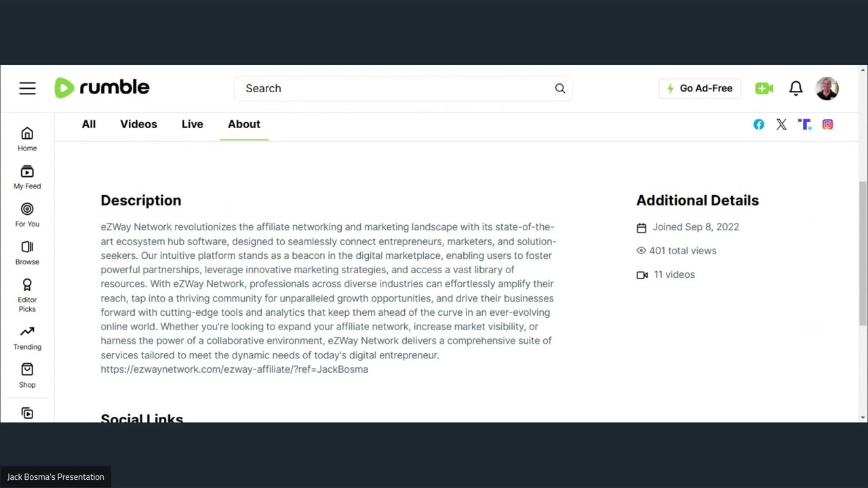The image size is (868, 488).
Task: Click the Rumble logo
Action: click(102, 87)
